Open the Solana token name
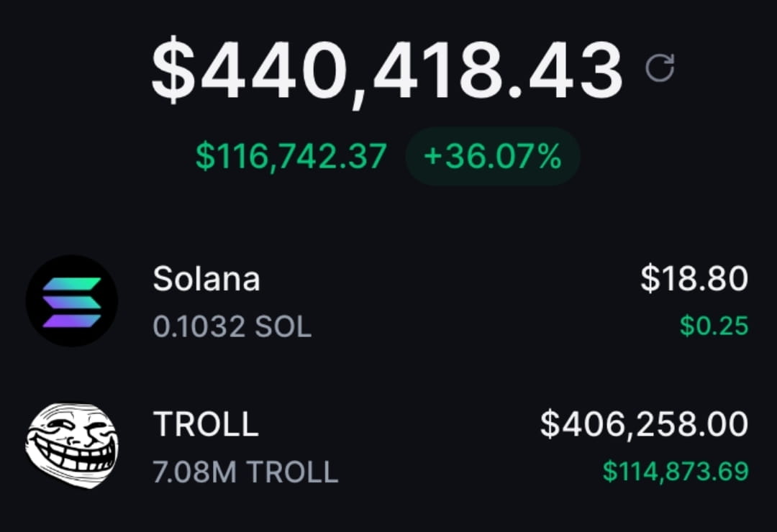The image size is (777, 532). pos(206,279)
